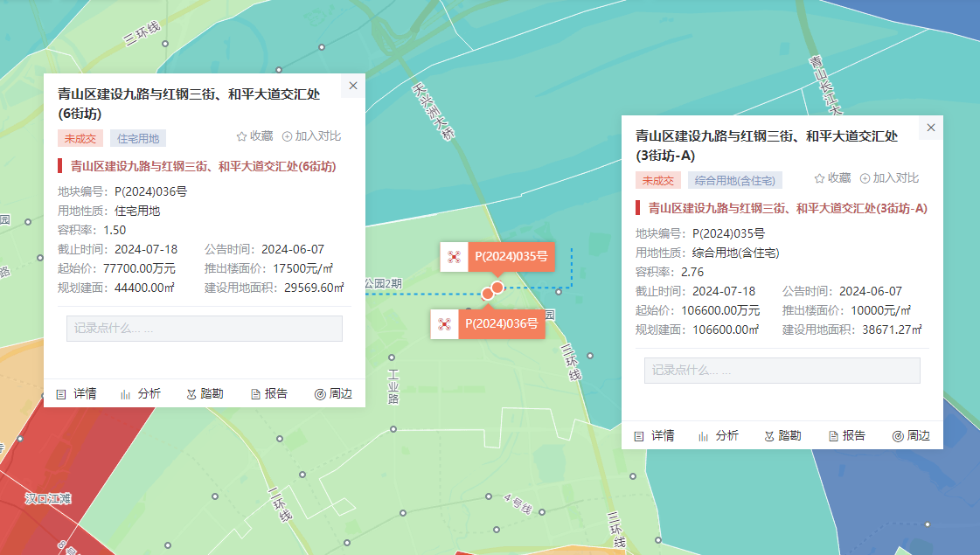Screen dimensions: 980x555
Task: Click the 容积率 1.50 value
Action: coord(115,230)
